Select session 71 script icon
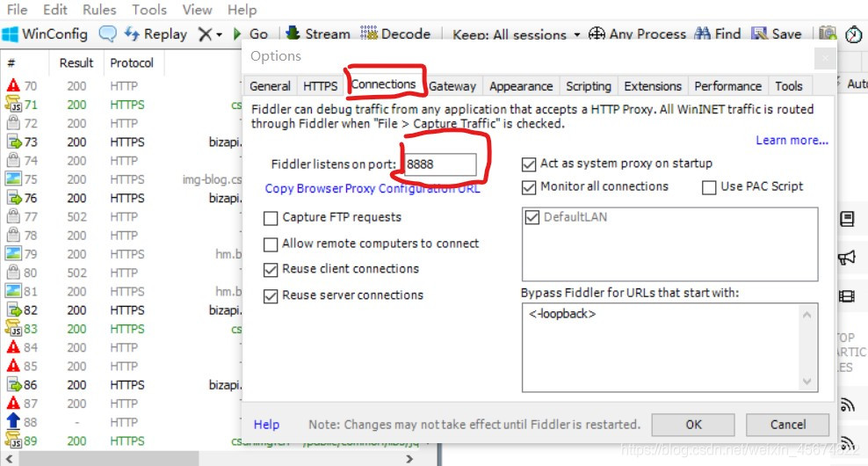The width and height of the screenshot is (868, 466). coord(13,104)
